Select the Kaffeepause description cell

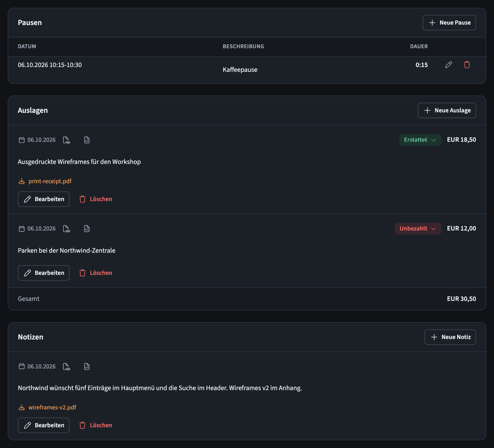[240, 70]
